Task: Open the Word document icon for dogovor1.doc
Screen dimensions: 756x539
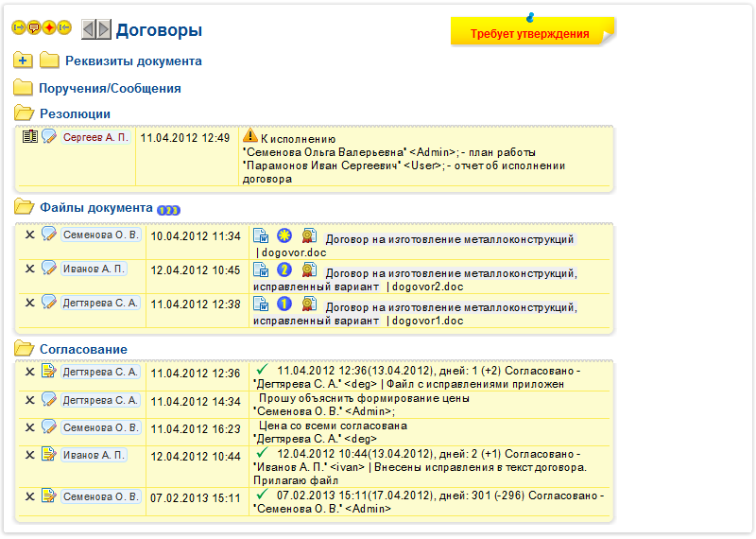Action: [261, 304]
